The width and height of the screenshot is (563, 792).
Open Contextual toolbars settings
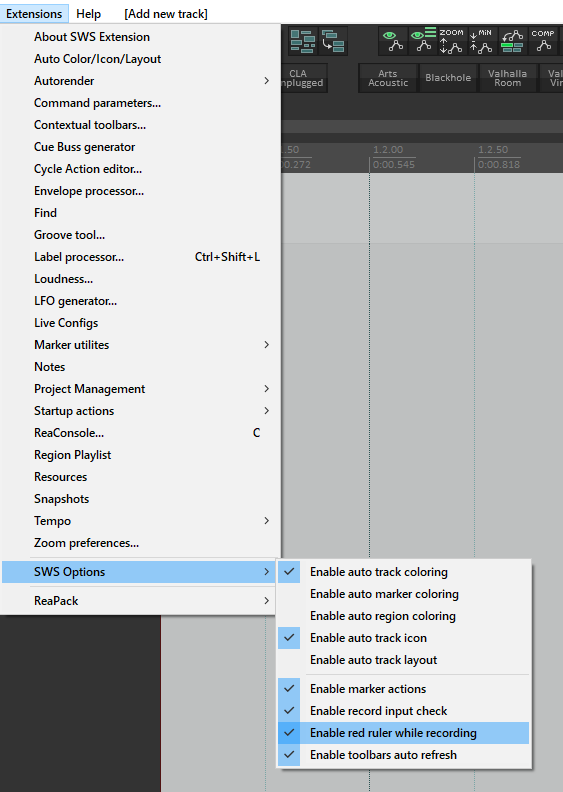[139, 125]
